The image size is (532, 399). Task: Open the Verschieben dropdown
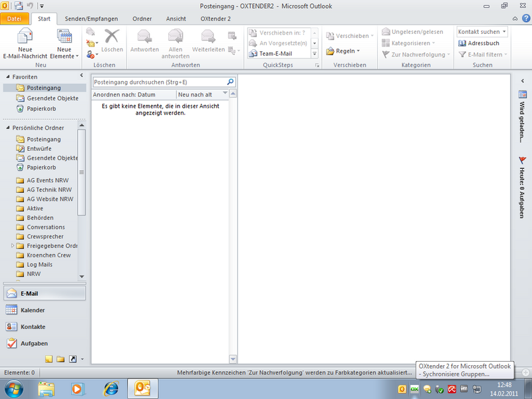coord(350,36)
